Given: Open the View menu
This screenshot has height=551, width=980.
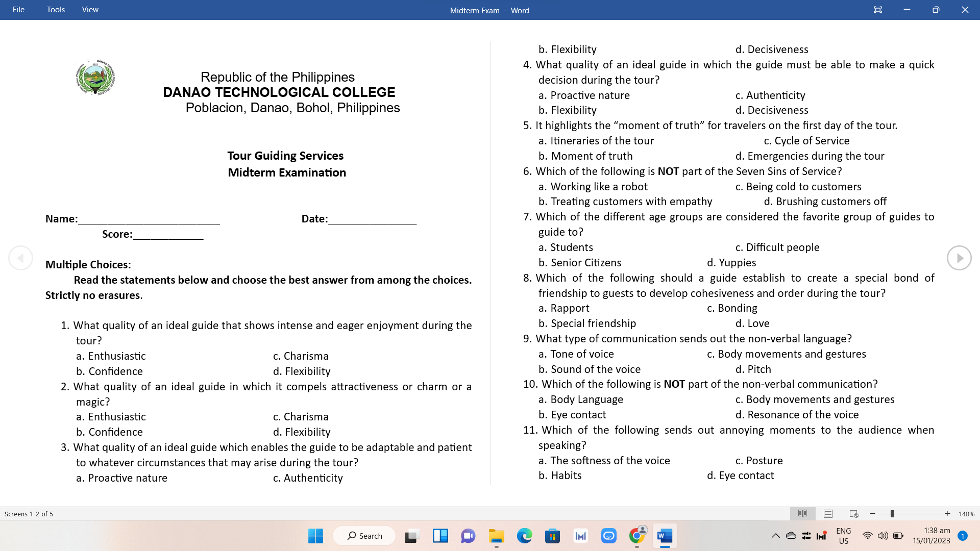Looking at the screenshot, I should (x=90, y=10).
